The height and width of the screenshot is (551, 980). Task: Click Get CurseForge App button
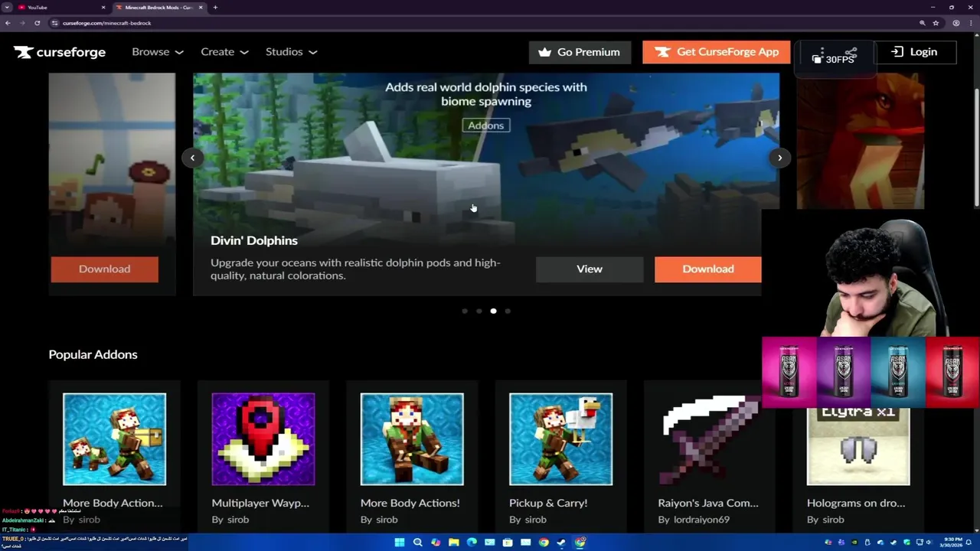717,52
